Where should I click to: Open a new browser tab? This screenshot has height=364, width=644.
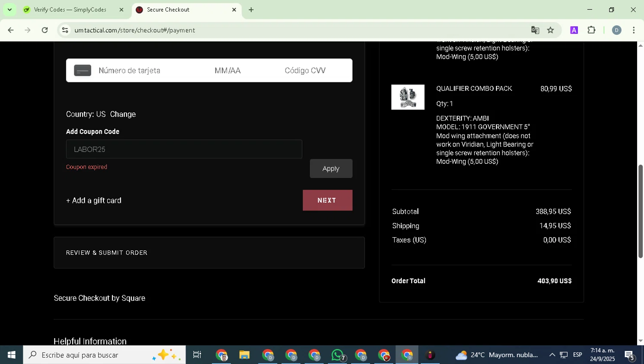(x=251, y=9)
